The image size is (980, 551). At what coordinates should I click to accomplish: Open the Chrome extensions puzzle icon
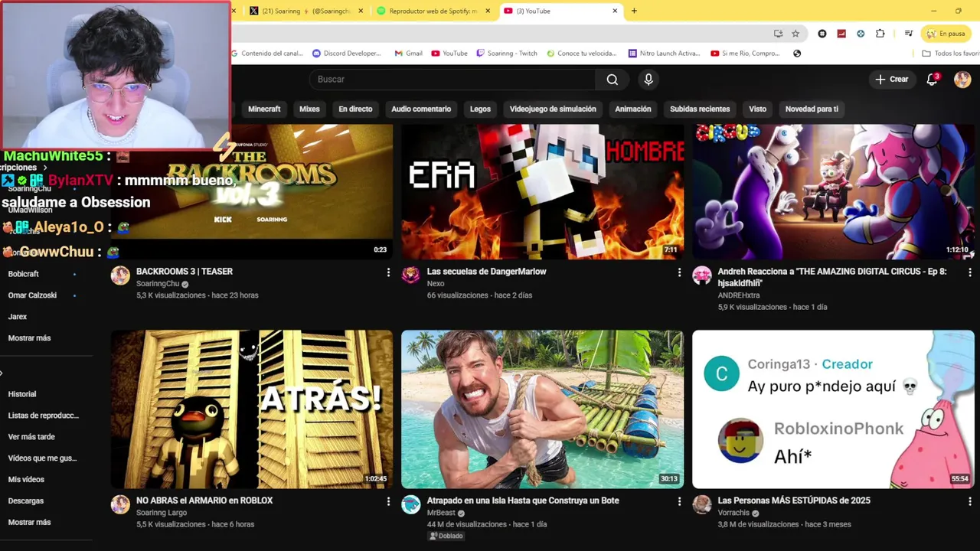[x=880, y=34]
